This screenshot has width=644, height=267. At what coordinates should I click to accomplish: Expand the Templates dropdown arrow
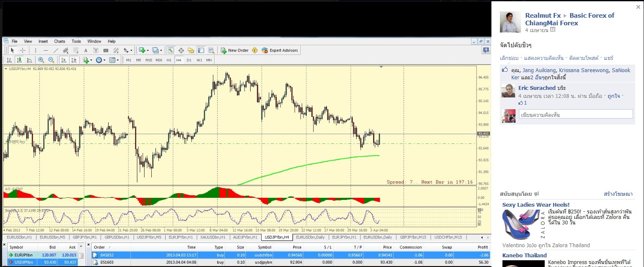pyautogui.click(x=118, y=60)
